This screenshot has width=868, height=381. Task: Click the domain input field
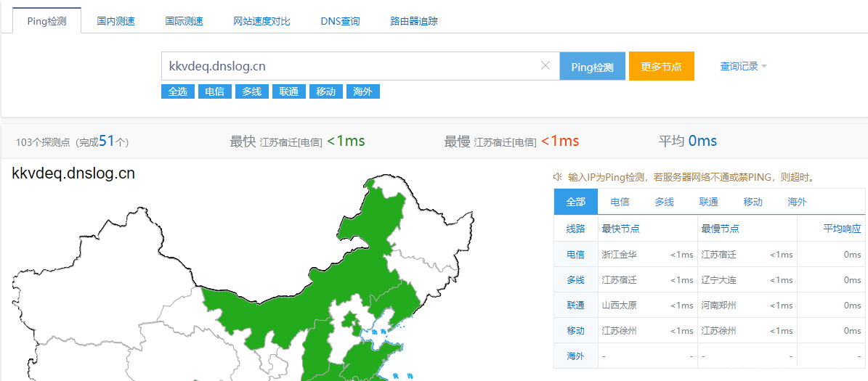349,66
